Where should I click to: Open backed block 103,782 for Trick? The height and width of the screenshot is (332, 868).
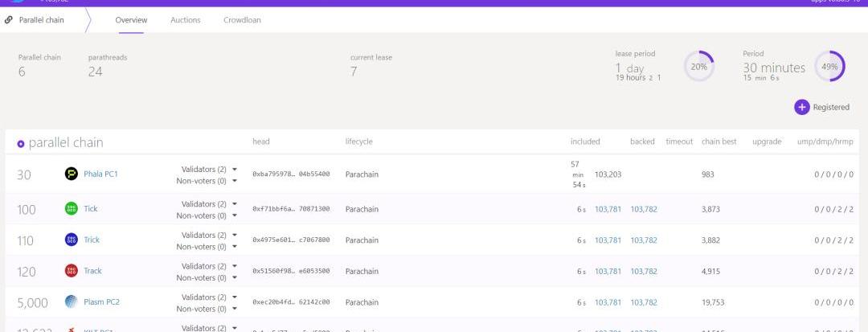pos(643,240)
